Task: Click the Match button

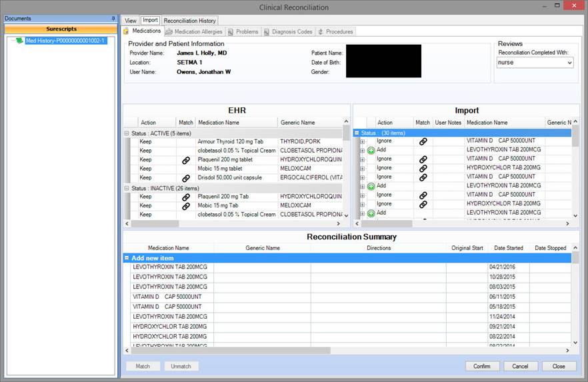Action: click(143, 366)
